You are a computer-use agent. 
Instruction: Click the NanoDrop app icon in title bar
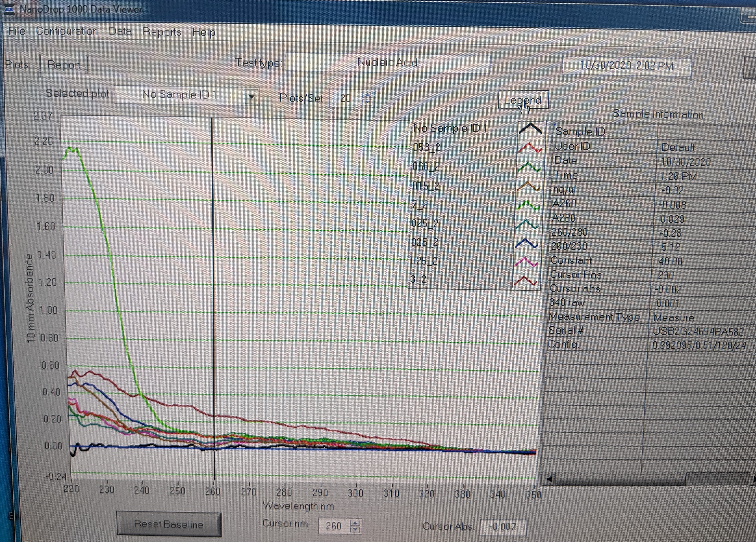pos(9,9)
